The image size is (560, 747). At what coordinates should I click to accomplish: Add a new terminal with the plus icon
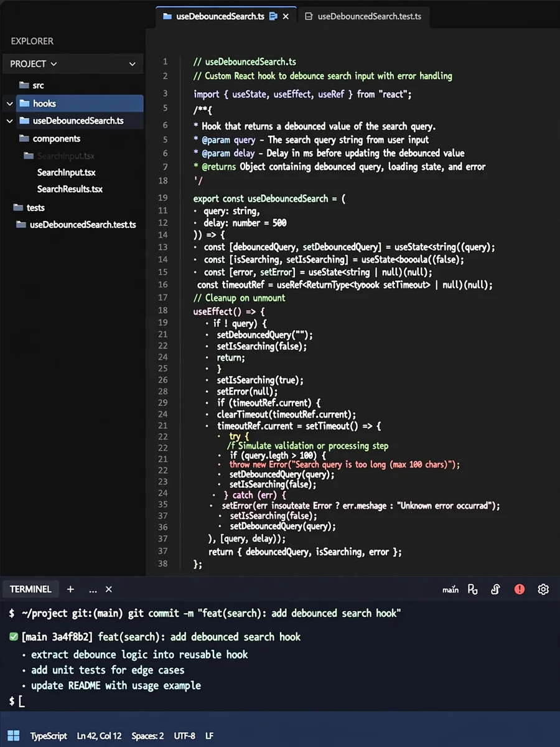pos(70,589)
